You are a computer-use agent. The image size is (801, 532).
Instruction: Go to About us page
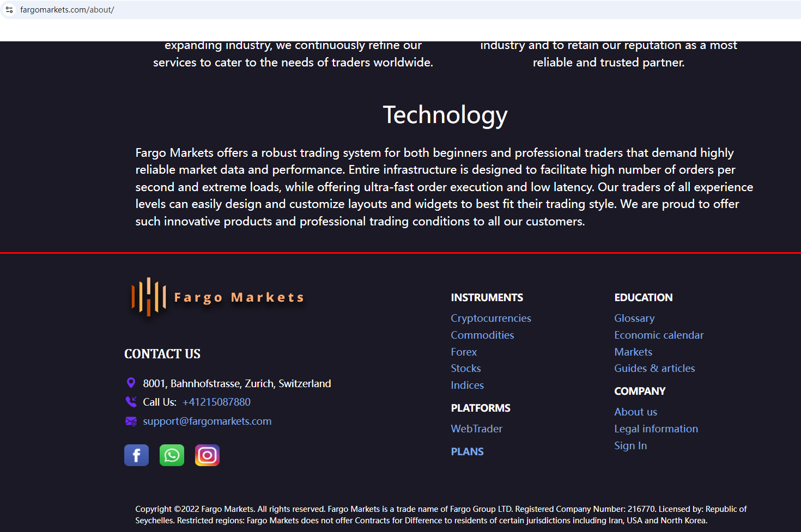point(635,412)
